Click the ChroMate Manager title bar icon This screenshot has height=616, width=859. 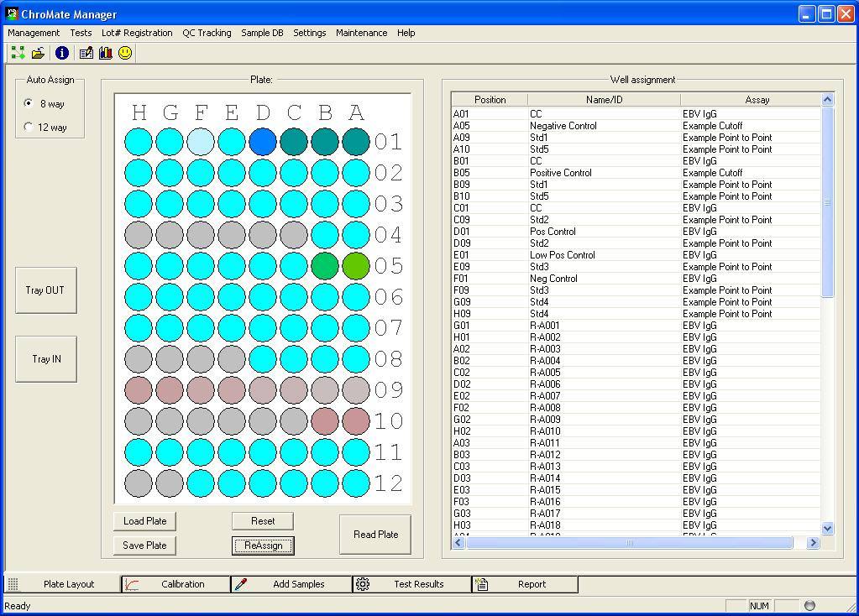pyautogui.click(x=12, y=13)
